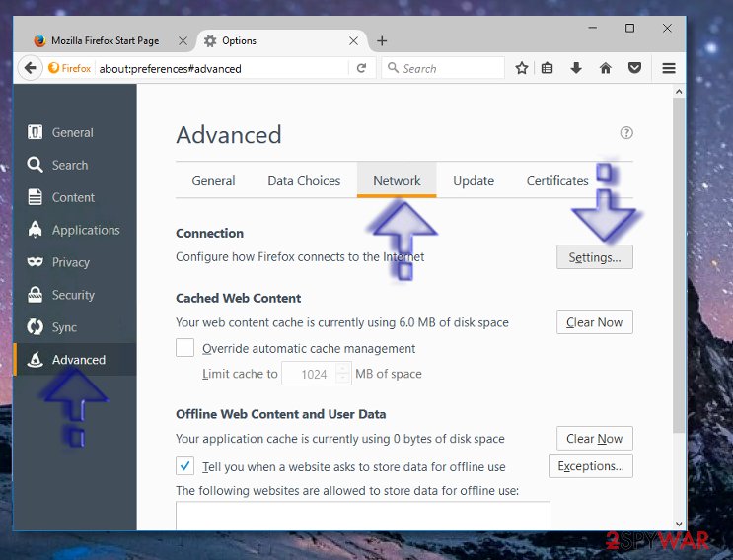733x560 pixels.
Task: Switch to the General sub-tab
Action: click(213, 180)
